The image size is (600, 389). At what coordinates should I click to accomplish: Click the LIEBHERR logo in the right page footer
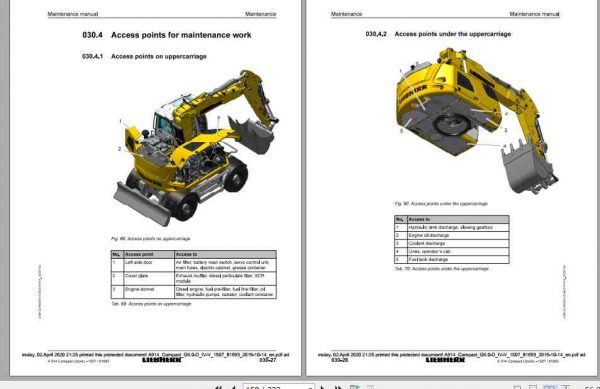[445, 360]
